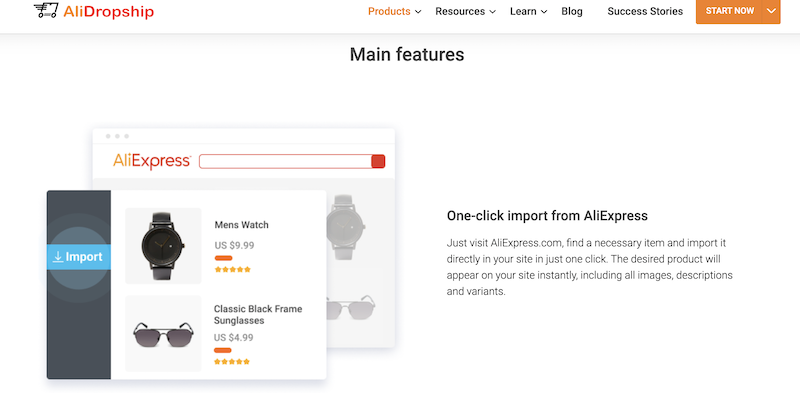800x393 pixels.
Task: Click the Mens Watch star rating
Action: pos(233,269)
